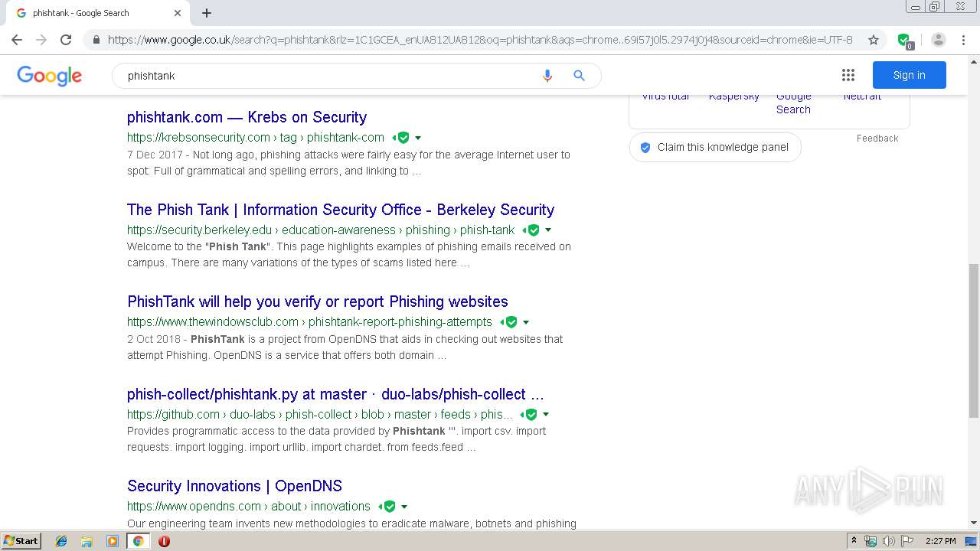The image size is (980, 551).
Task: Open the Kaspersky related search
Action: coord(733,96)
